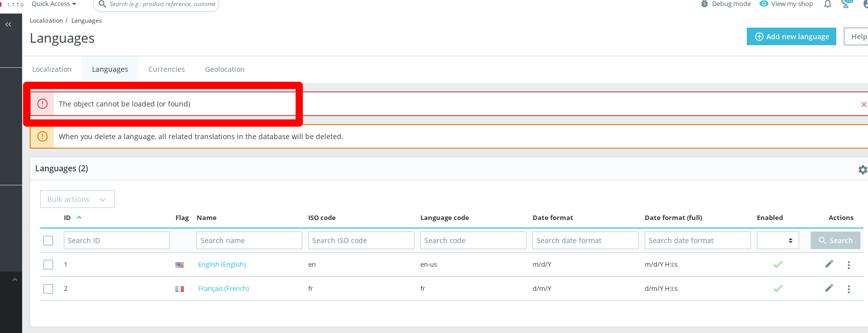Open the Bulk actions dropdown
This screenshot has width=868, height=333.
[77, 199]
